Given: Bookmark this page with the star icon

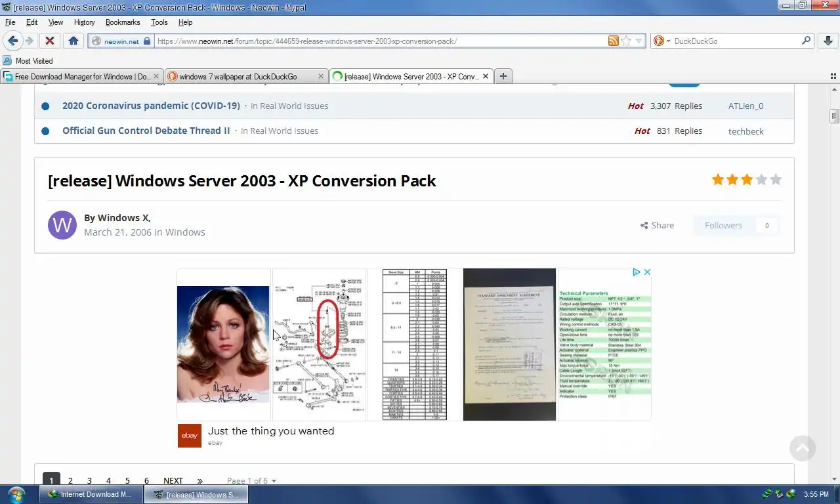Looking at the screenshot, I should pyautogui.click(x=626, y=41).
